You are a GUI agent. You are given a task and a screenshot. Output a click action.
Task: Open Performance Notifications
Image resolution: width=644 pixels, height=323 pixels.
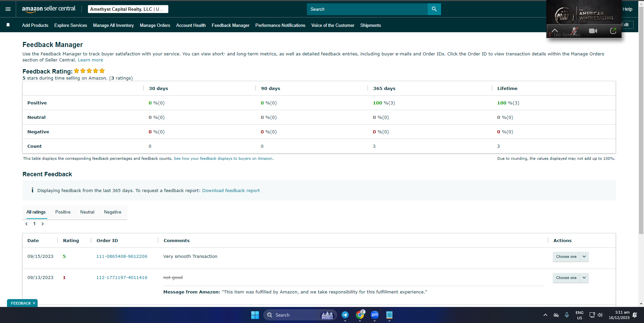pyautogui.click(x=280, y=25)
